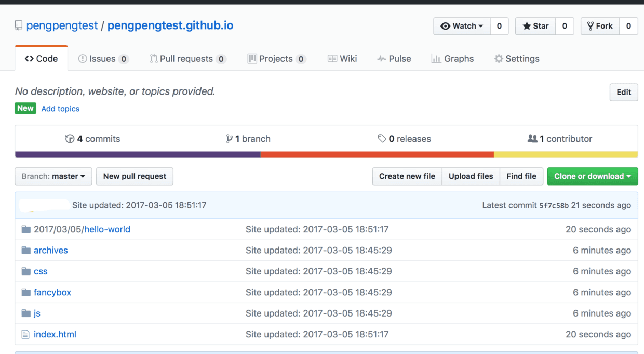
Task: Open the Graphs tab
Action: click(452, 59)
